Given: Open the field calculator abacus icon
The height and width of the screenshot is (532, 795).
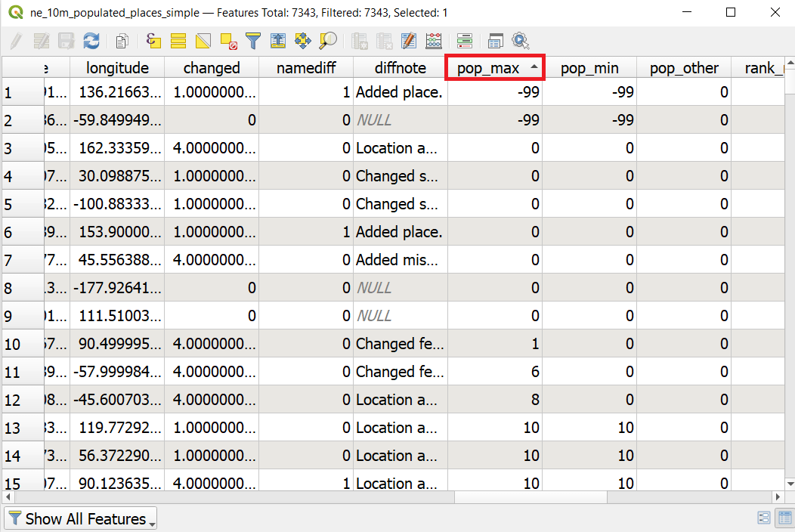Looking at the screenshot, I should coord(434,41).
